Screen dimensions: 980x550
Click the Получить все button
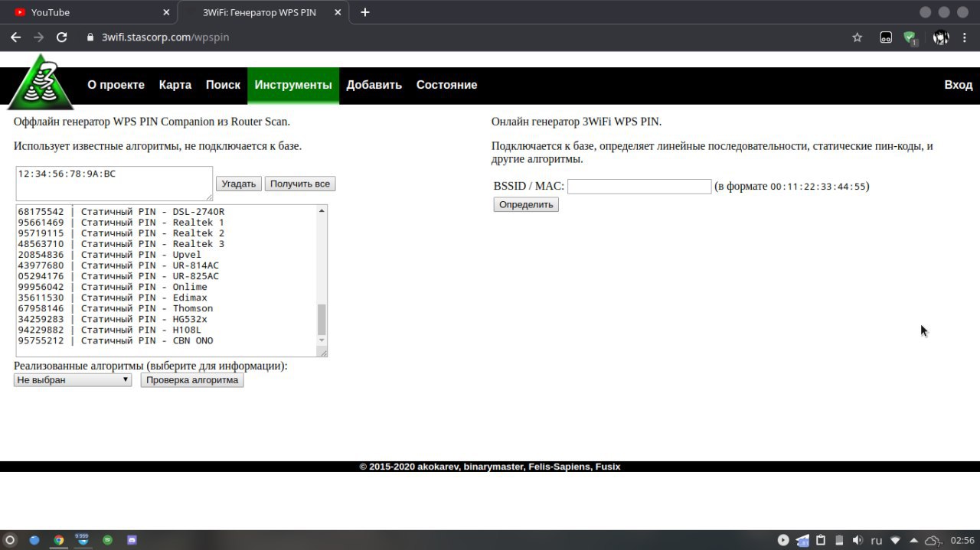pos(300,184)
